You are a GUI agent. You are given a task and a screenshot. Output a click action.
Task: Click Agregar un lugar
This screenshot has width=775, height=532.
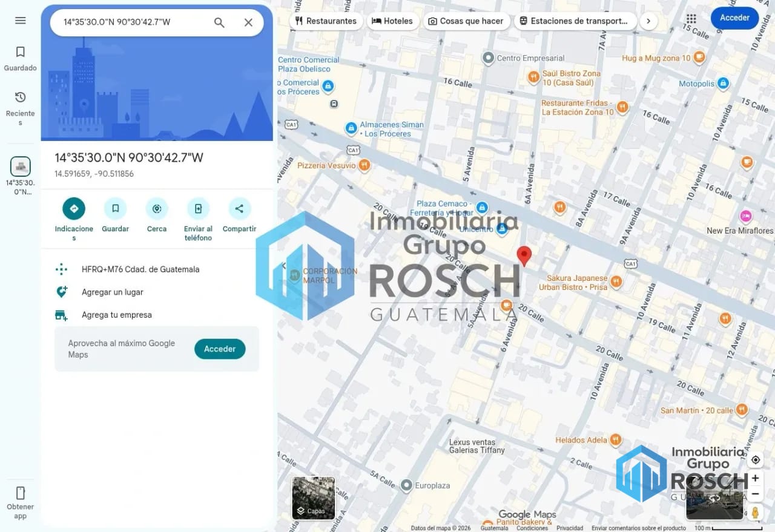point(113,292)
